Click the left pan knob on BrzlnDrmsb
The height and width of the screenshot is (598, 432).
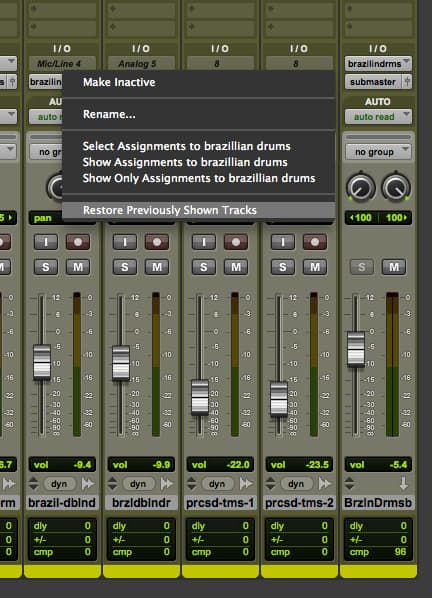(x=360, y=187)
